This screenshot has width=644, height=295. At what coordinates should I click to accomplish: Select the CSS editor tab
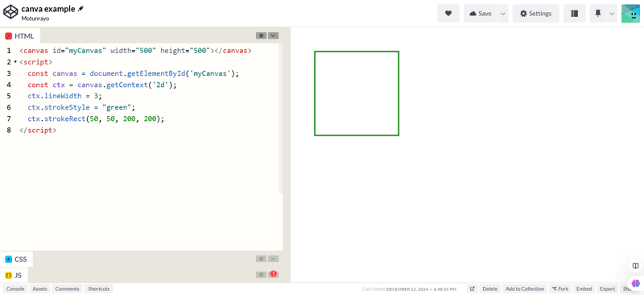pos(16,260)
